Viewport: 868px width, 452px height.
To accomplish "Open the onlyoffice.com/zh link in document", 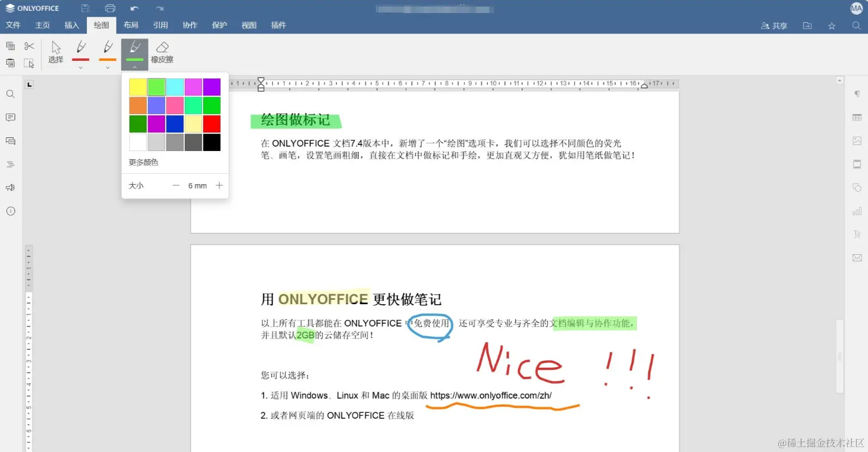I will click(491, 395).
